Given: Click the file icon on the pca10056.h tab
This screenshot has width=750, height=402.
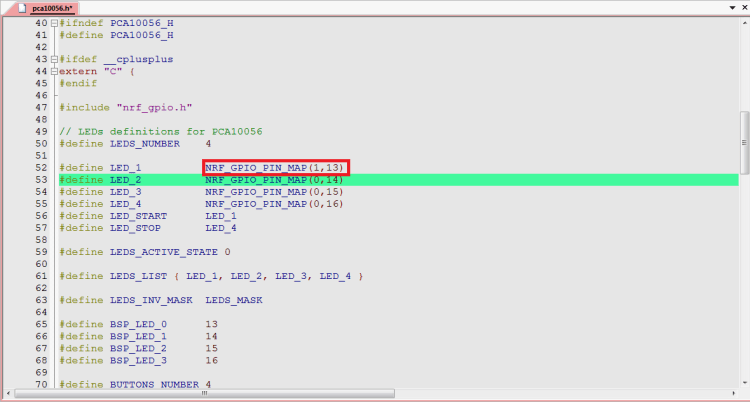Looking at the screenshot, I should click(22, 8).
